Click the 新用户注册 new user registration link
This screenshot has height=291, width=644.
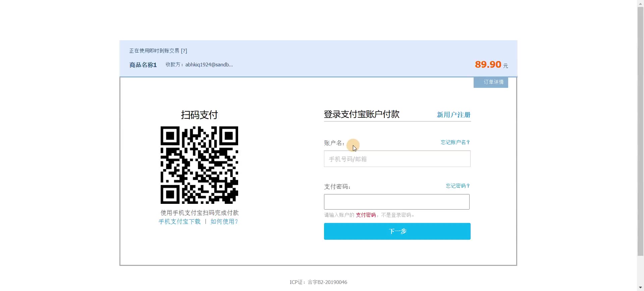[x=453, y=115]
